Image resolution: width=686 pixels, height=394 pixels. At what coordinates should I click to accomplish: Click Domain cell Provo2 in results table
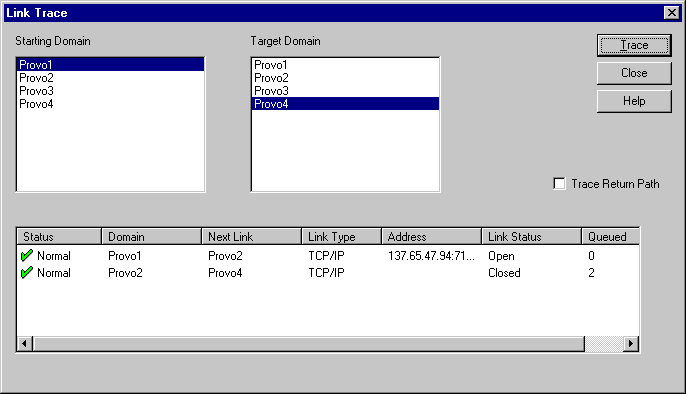pyautogui.click(x=125, y=273)
